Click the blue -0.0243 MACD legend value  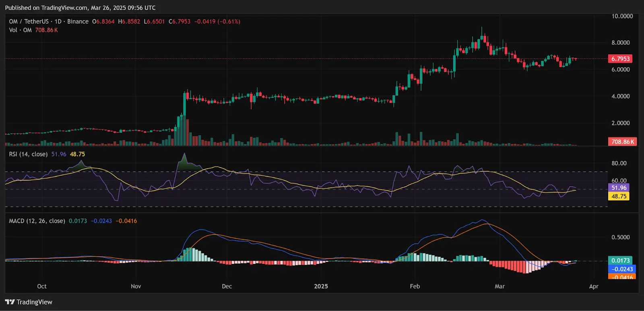pos(101,221)
